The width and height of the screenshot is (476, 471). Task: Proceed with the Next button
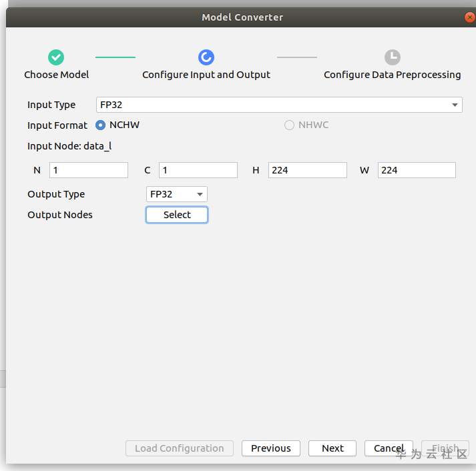(x=332, y=448)
